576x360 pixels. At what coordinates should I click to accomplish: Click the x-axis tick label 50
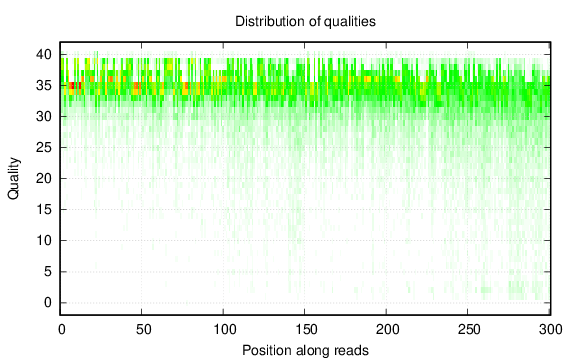[143, 329]
